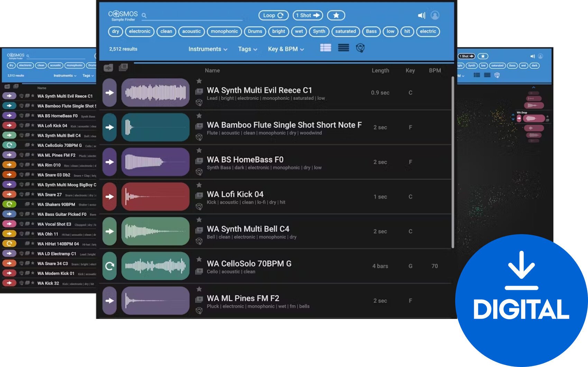588x367 pixels.
Task: Toggle the Loop filter button
Action: (273, 15)
